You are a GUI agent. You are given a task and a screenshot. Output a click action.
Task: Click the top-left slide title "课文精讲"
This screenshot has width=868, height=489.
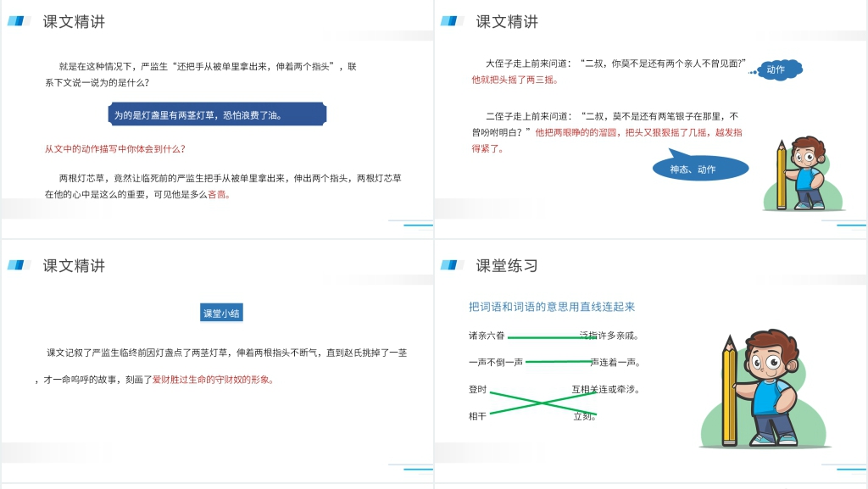coord(72,22)
